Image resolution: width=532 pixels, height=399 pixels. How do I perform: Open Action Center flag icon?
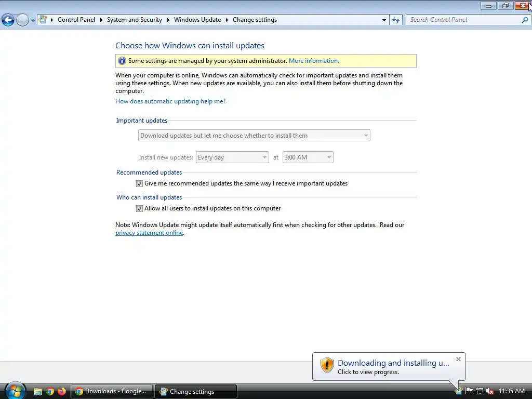(x=469, y=391)
